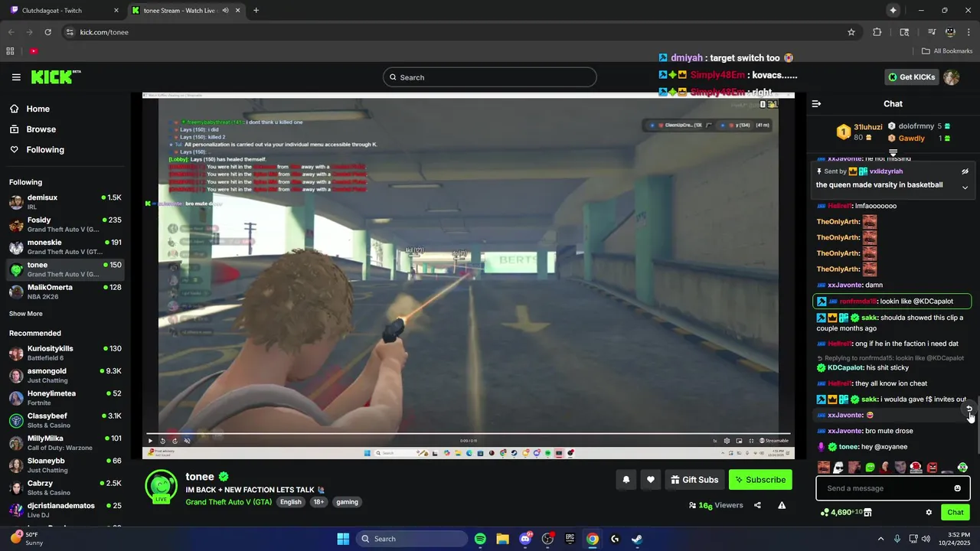Report the stream with warning icon

pos(782,505)
